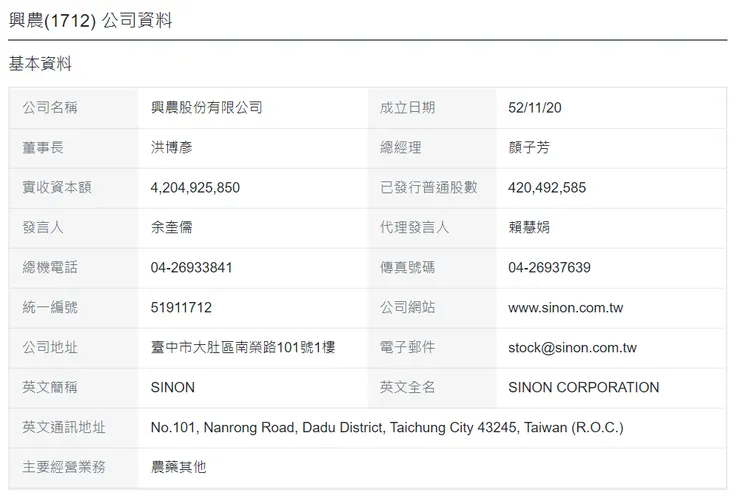
Task: Select the English short name SINON
Action: (x=173, y=387)
